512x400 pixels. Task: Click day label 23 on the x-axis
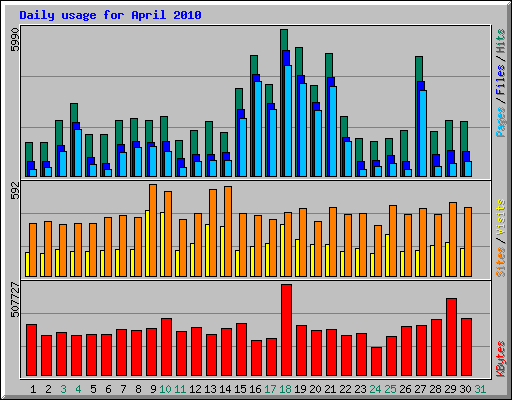click(x=360, y=389)
